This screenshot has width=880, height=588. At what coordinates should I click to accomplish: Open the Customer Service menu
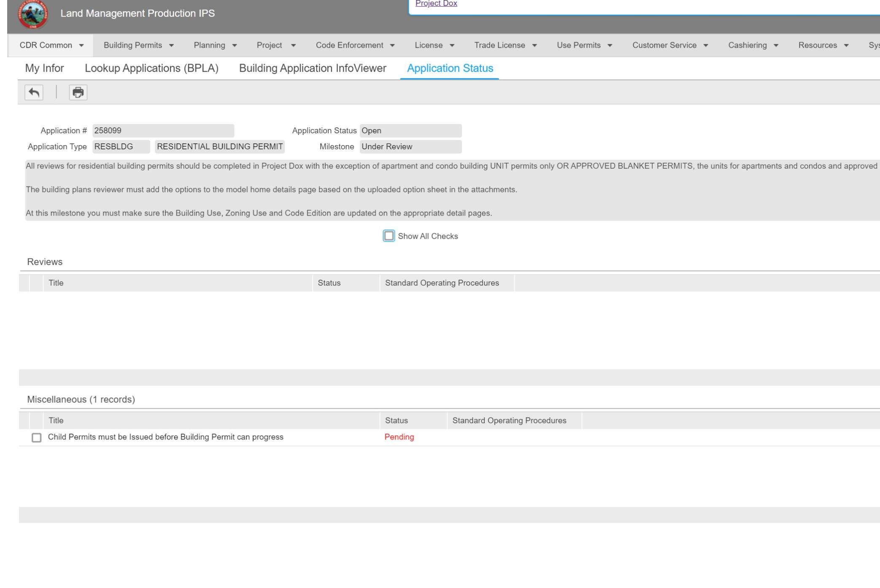[x=669, y=45]
